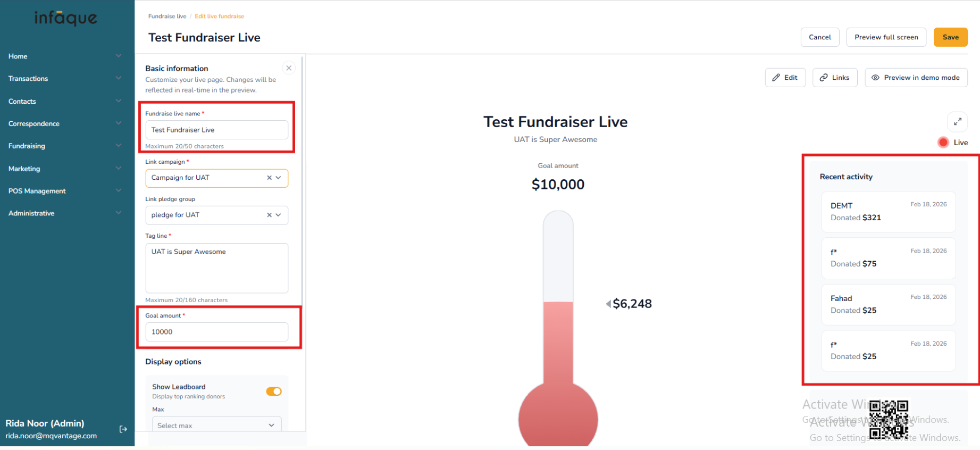980x450 pixels.
Task: Click the red Live status indicator
Action: 943,143
